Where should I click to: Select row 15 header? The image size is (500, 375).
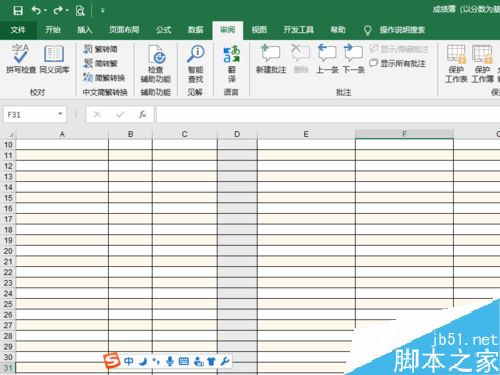point(8,198)
